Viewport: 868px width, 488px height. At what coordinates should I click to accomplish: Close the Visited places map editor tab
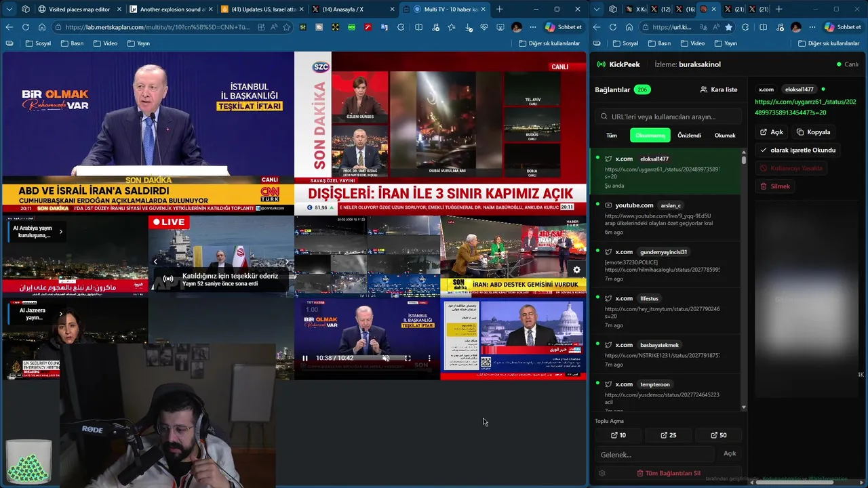click(119, 9)
